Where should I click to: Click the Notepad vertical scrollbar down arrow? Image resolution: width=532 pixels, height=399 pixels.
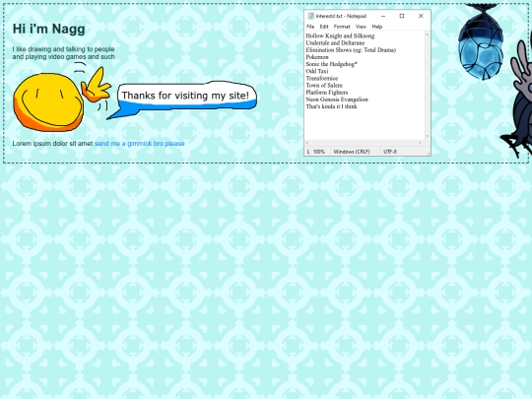427,136
